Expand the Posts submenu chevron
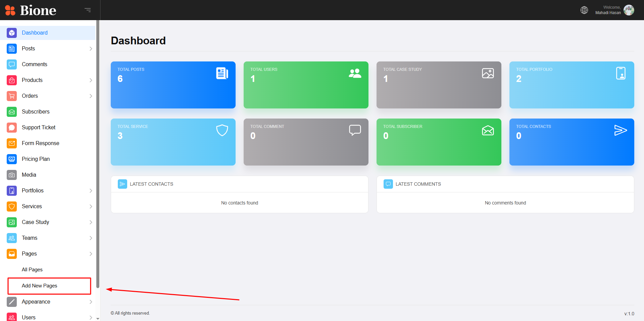 point(91,49)
